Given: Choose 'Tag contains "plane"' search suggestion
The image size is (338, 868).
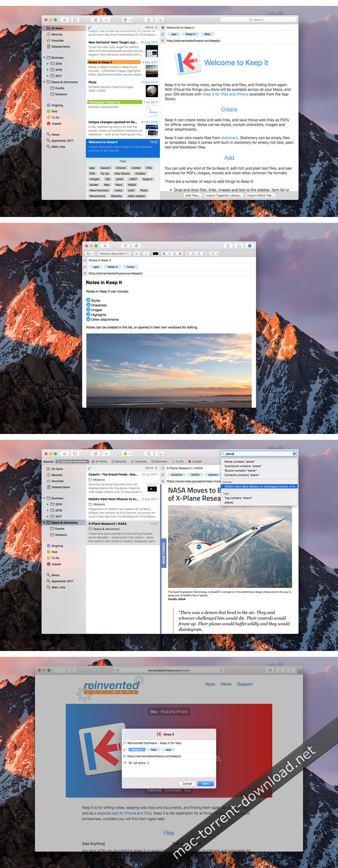Looking at the screenshot, I should 238,498.
